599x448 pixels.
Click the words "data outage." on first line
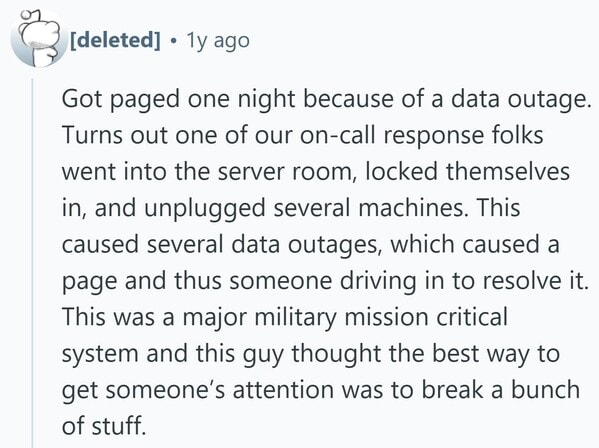tap(519, 100)
